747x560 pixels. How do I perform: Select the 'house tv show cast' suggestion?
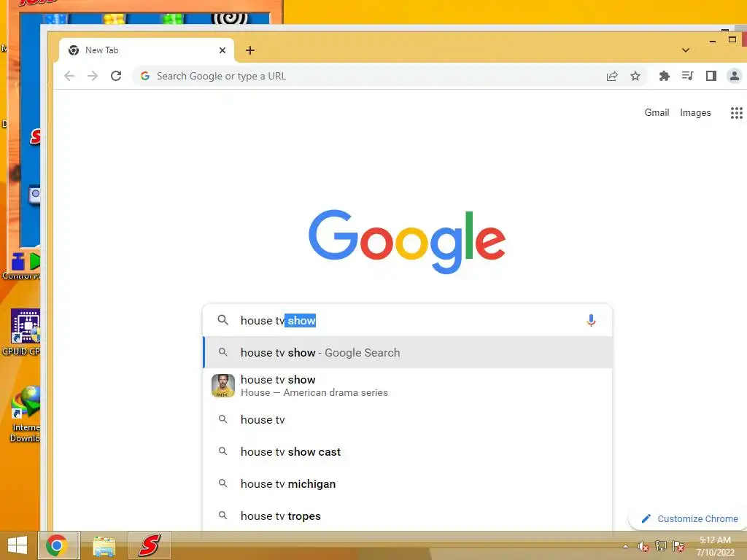pos(408,451)
